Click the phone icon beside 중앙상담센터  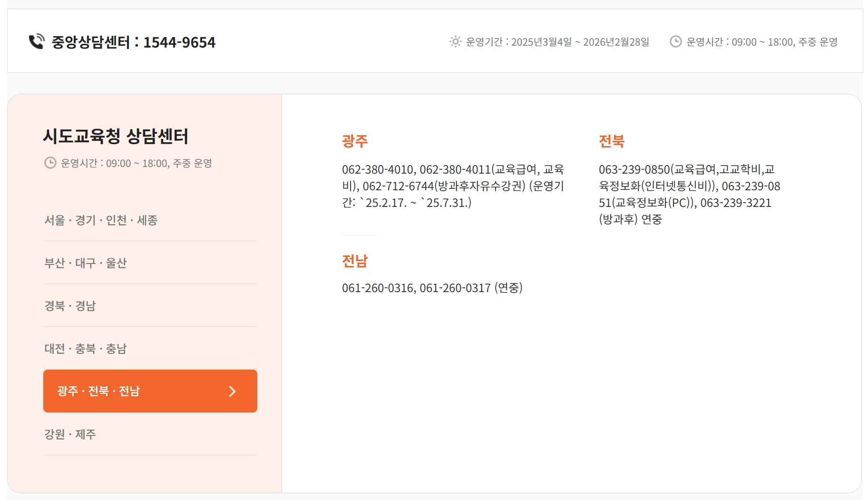pyautogui.click(x=37, y=42)
